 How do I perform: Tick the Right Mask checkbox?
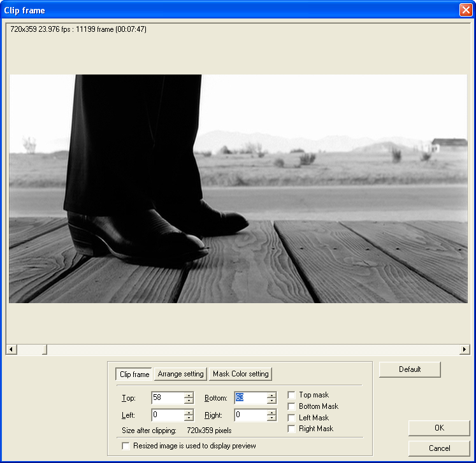(x=291, y=429)
